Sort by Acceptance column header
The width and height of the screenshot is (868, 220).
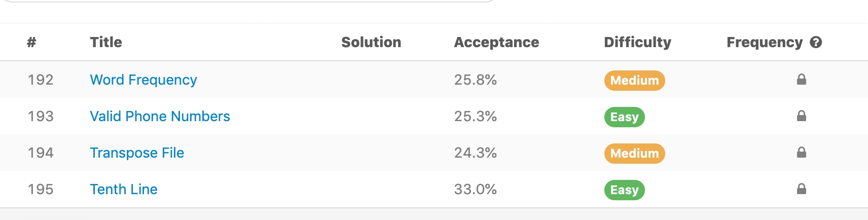pos(496,43)
